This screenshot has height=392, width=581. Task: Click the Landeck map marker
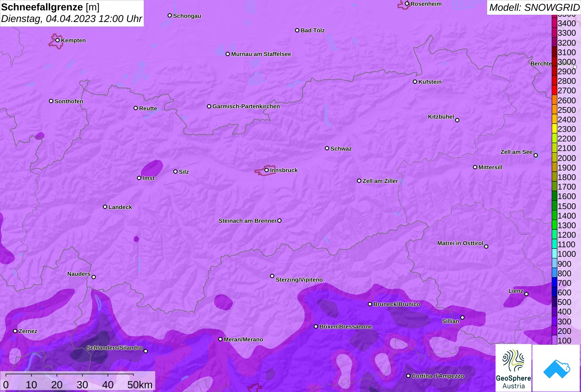point(105,207)
